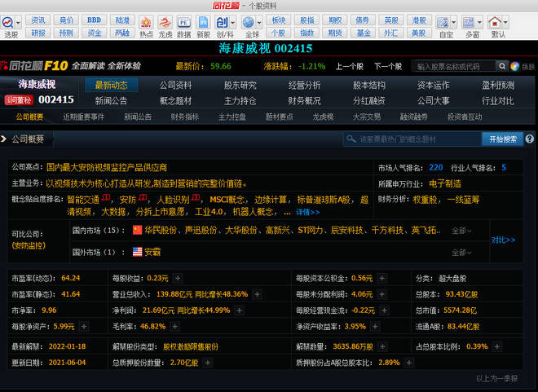Expand the plus next to 毛利率
The height and width of the screenshot is (392, 538).
[x=174, y=327]
